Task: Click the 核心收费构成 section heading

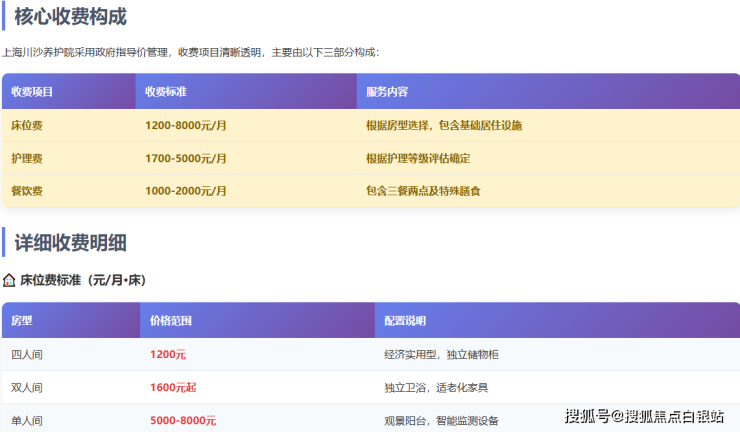Action: 70,16
